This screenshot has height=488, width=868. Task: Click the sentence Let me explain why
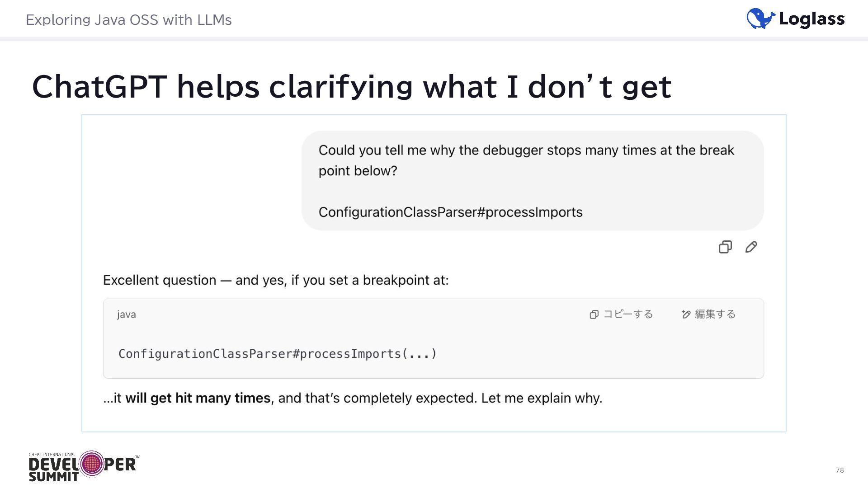pos(541,398)
